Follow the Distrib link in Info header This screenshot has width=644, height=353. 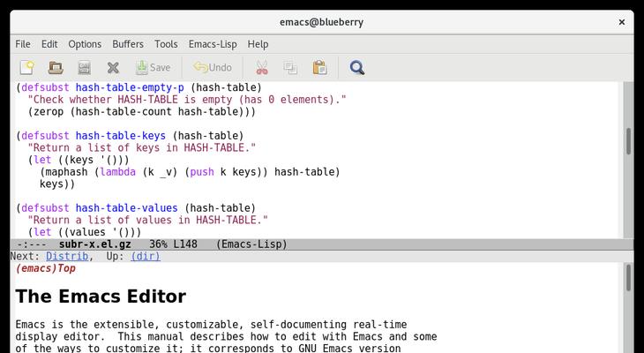67,256
